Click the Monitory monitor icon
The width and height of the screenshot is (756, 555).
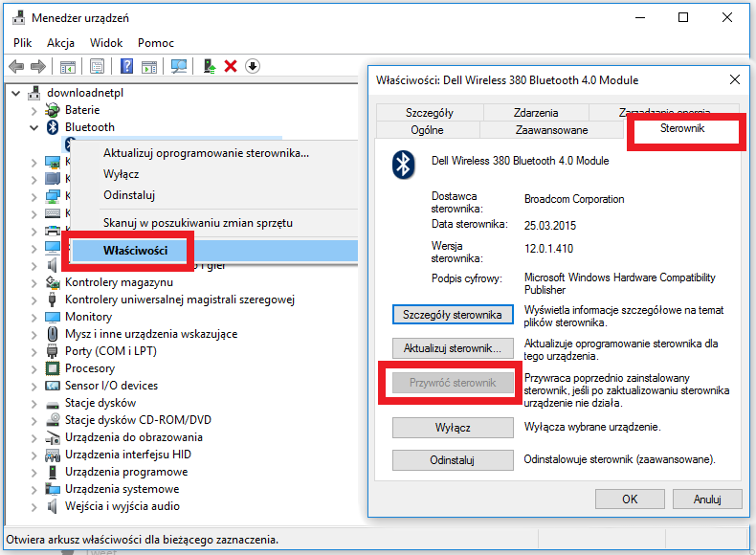(52, 317)
